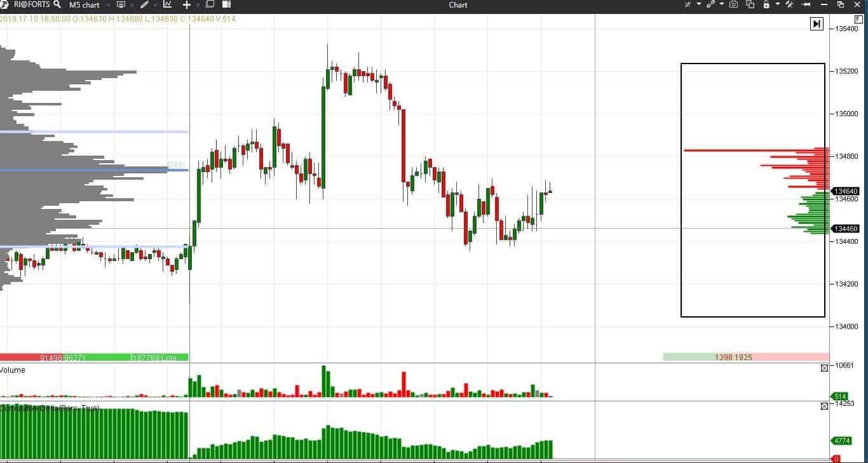Click the RI@FORTS instrument name
Screen dimensions: 868x463
[31, 5]
